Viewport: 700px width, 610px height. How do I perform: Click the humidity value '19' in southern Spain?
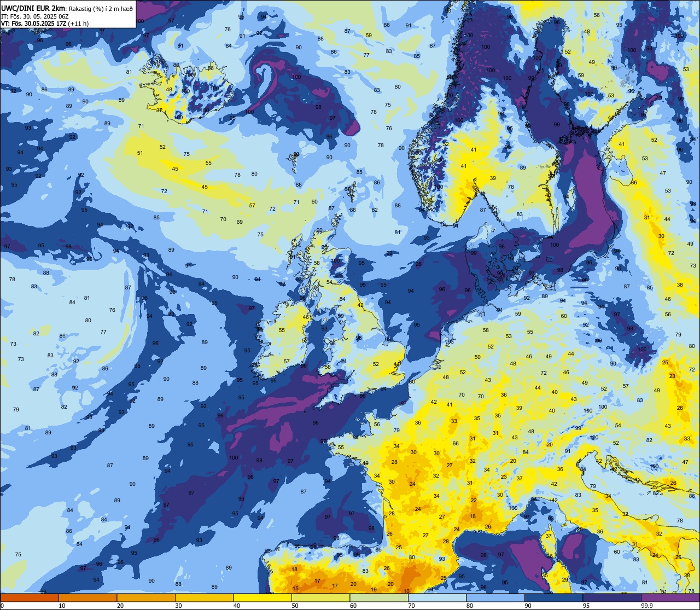coord(374,589)
